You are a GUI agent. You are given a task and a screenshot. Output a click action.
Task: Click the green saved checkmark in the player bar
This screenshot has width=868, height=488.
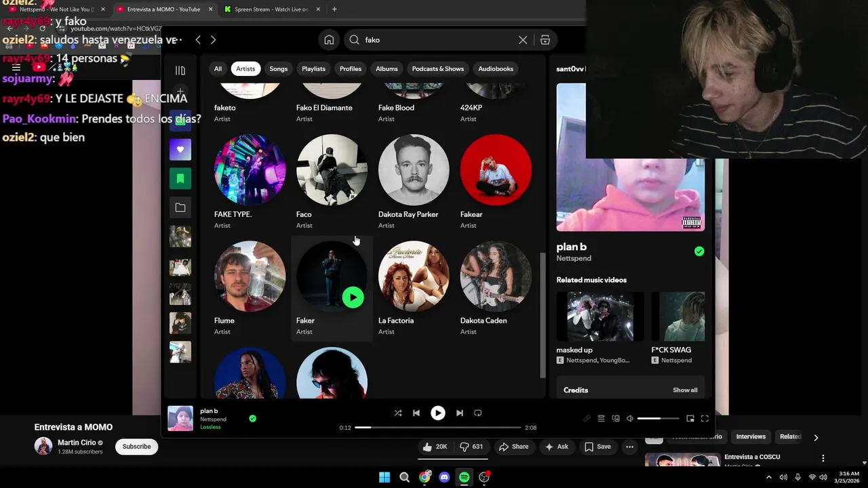click(252, 419)
